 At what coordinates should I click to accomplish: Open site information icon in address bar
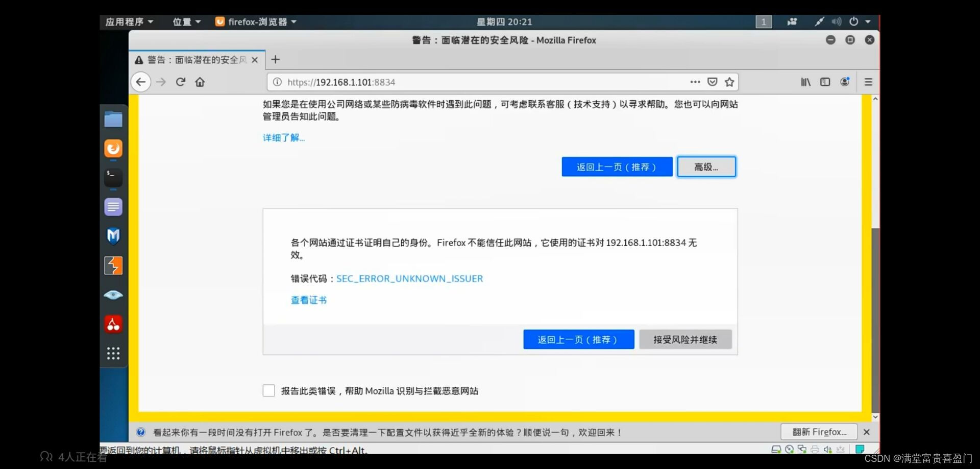pyautogui.click(x=277, y=82)
